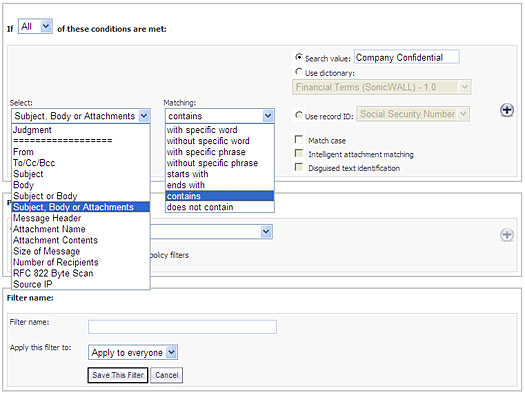This screenshot has height=395, width=525.
Task: Choose Message Header in the list
Action: tap(81, 218)
